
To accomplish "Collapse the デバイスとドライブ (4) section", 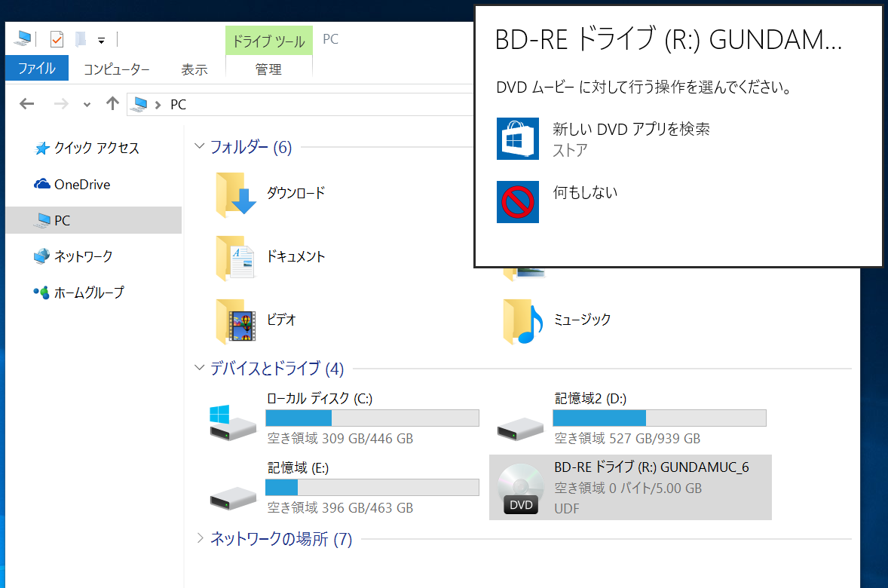I will 199,368.
